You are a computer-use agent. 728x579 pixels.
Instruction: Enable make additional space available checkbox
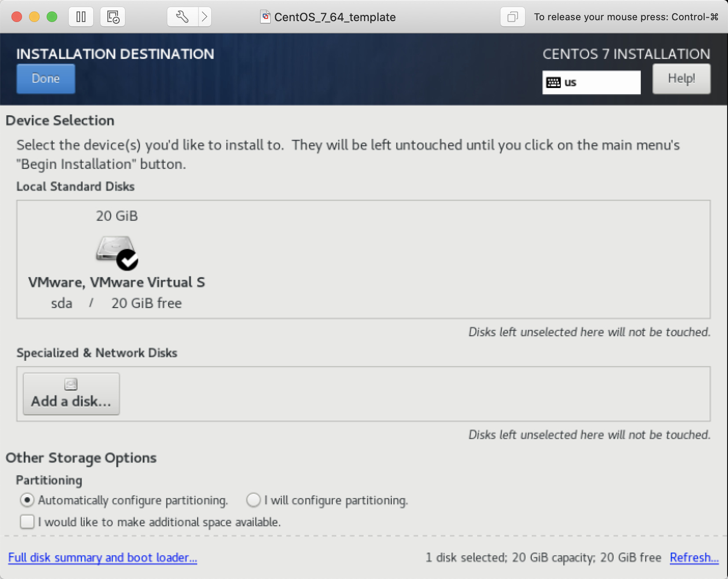pos(27,522)
